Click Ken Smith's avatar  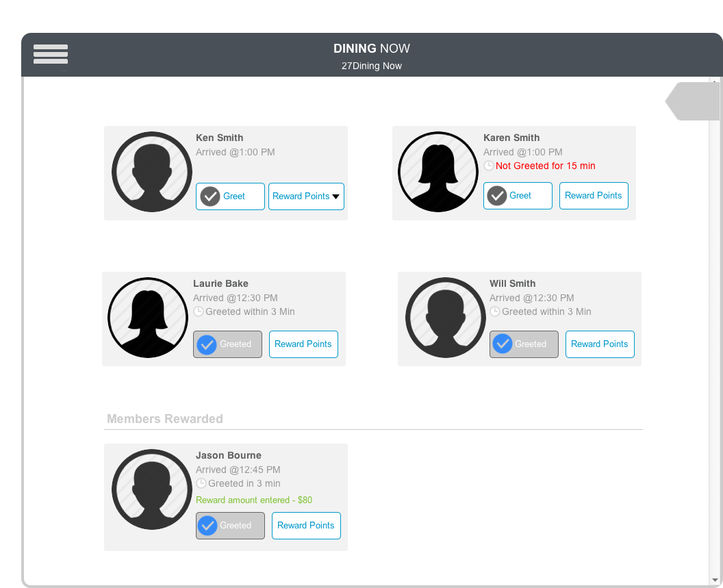pyautogui.click(x=152, y=172)
